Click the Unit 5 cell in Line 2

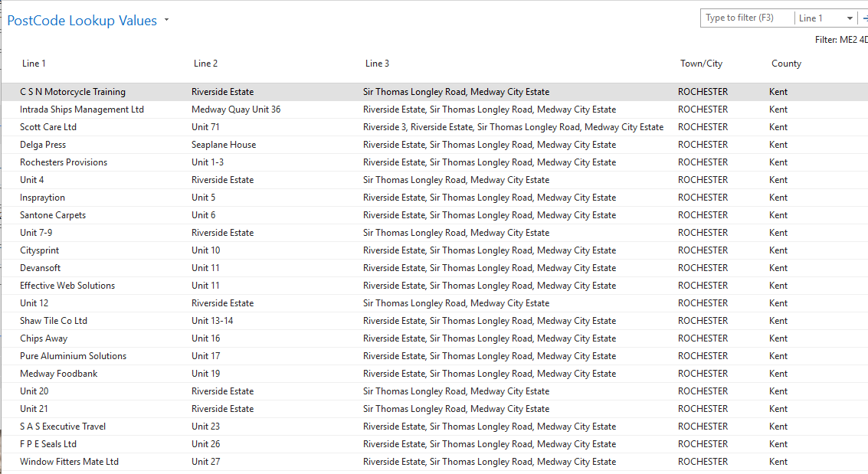pos(203,198)
